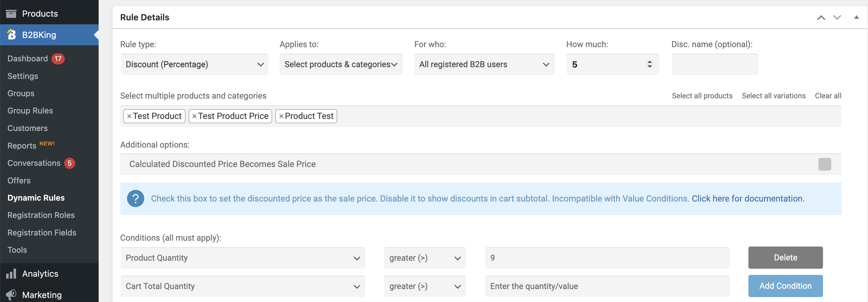This screenshot has width=868, height=302.
Task: Move Rule Details panel up
Action: pos(821,18)
